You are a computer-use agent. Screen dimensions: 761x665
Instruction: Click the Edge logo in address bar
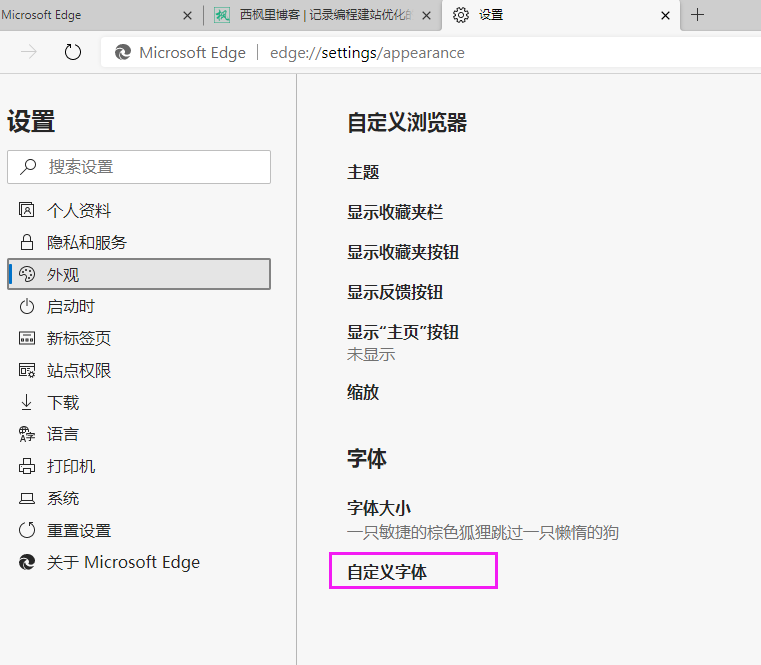123,52
